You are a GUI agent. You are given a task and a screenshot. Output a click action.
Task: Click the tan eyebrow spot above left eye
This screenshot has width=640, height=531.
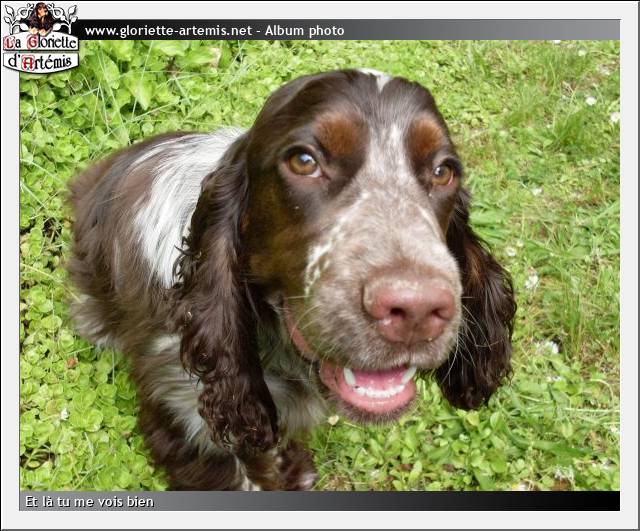click(x=338, y=135)
